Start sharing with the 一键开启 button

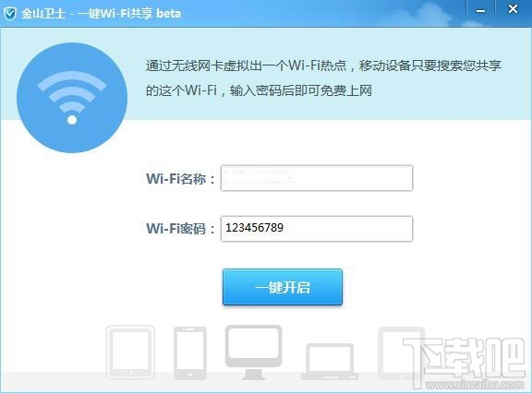point(283,287)
